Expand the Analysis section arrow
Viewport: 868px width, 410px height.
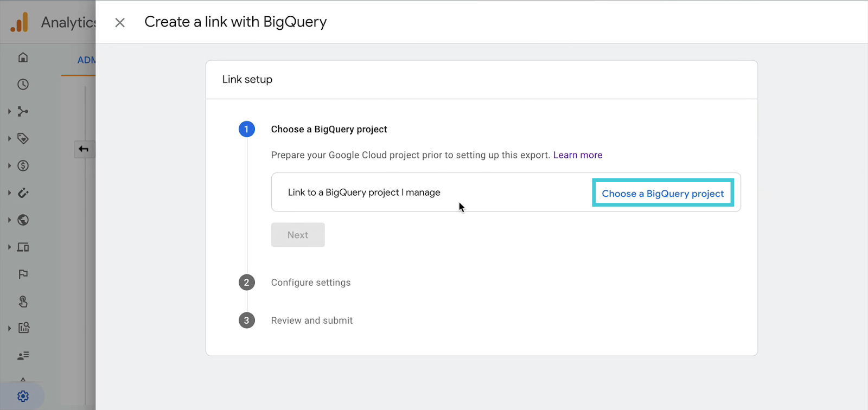9,328
